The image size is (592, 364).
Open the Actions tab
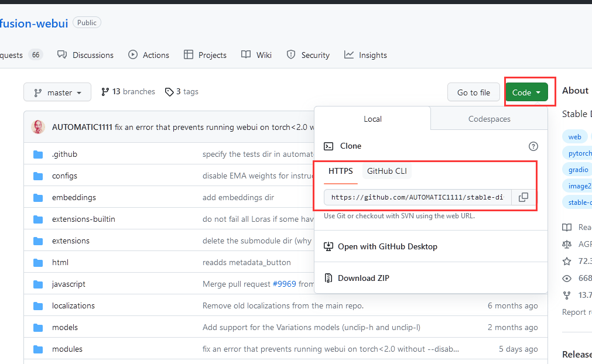(149, 55)
